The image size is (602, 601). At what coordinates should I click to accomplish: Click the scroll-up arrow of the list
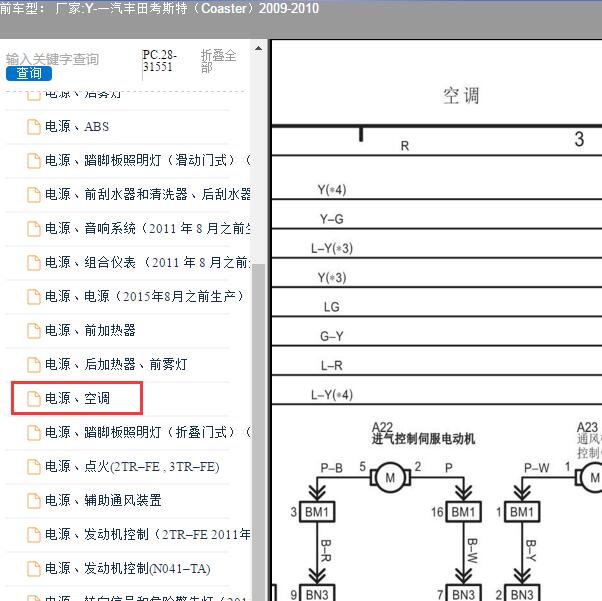(x=258, y=48)
